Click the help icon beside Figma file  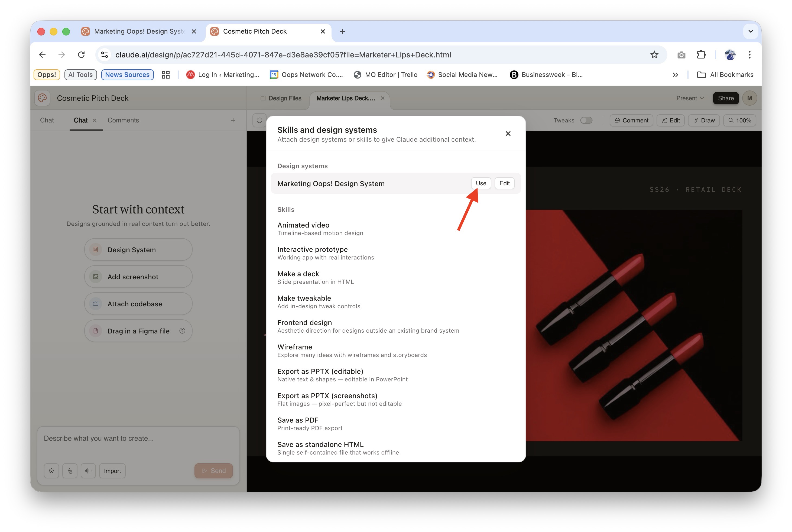click(182, 331)
